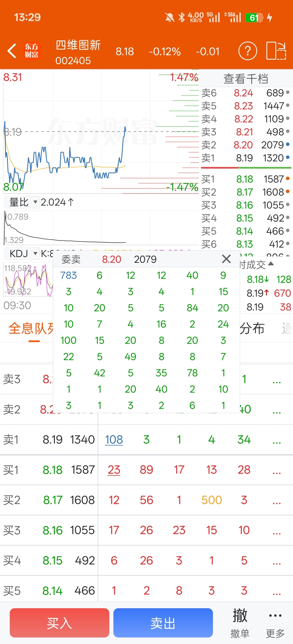
Task: Tap trade record 8.18 128
Action: pyautogui.click(x=269, y=279)
